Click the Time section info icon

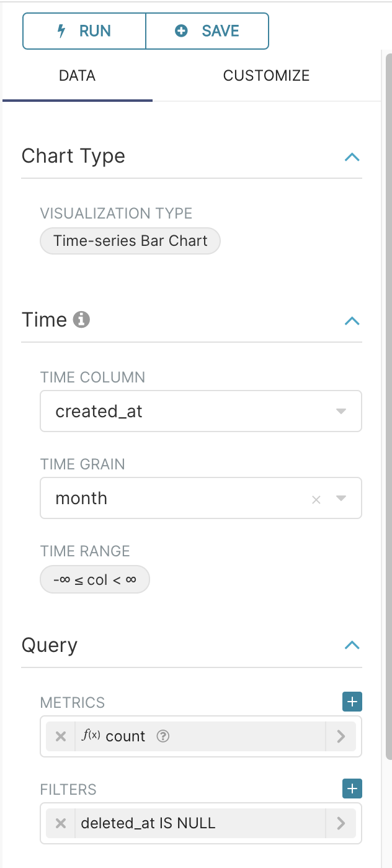tap(81, 320)
